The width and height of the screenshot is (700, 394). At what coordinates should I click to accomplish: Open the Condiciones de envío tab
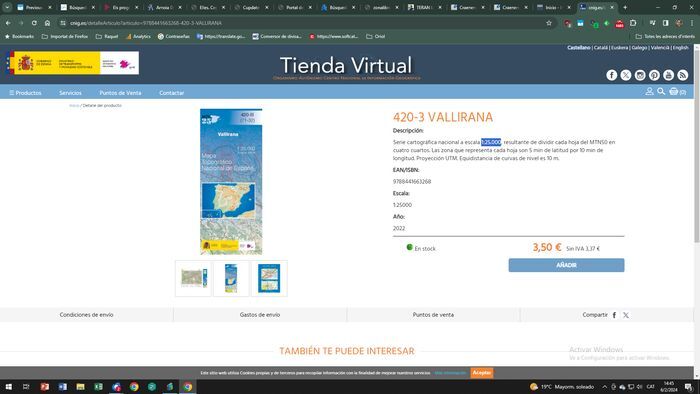click(x=87, y=315)
